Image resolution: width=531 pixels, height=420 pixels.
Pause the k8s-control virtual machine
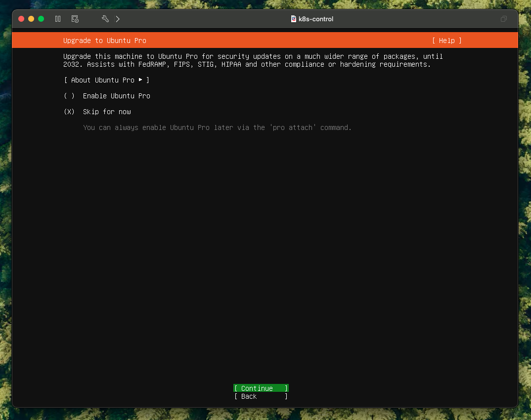coord(58,19)
